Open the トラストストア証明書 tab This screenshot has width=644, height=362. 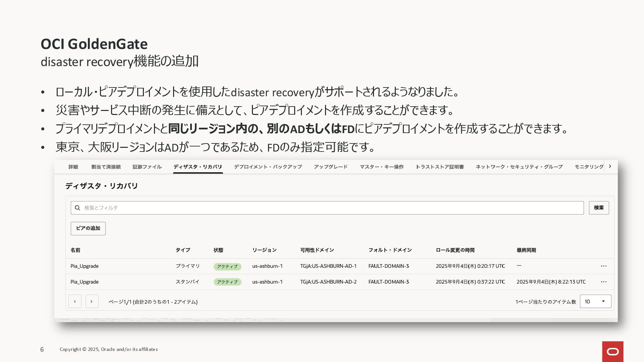tap(439, 167)
